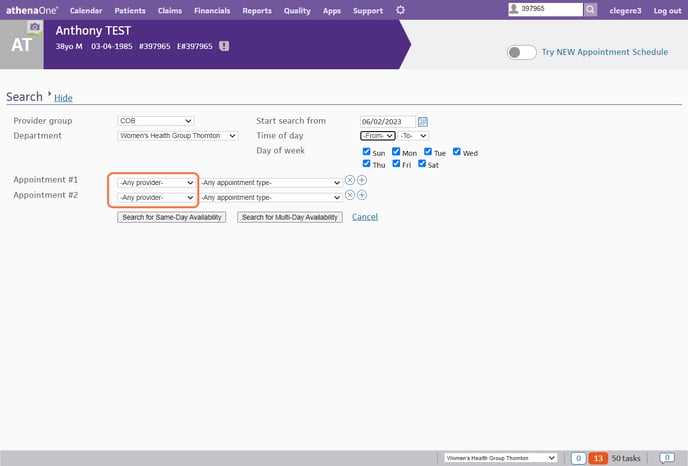The image size is (688, 466).
Task: Uncheck the Sat day checkbox
Action: click(x=422, y=164)
